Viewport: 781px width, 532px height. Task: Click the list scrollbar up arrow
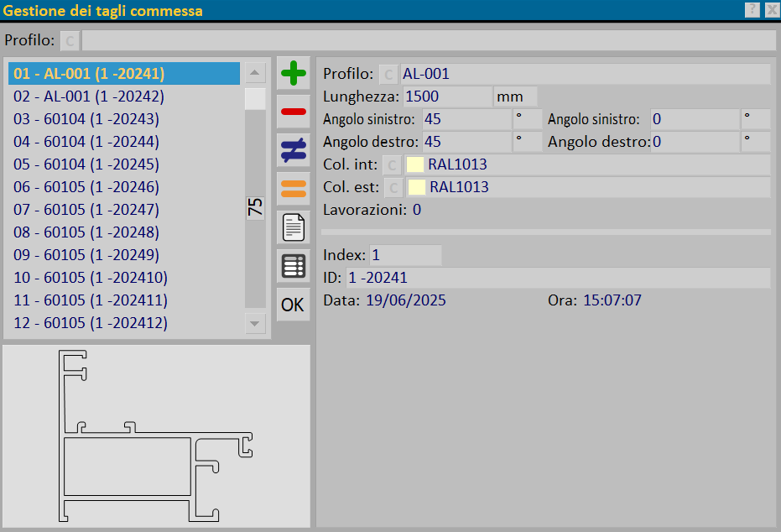click(255, 73)
